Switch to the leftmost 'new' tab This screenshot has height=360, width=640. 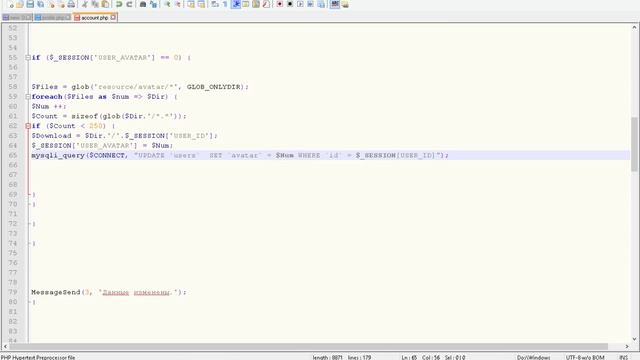pyautogui.click(x=16, y=18)
